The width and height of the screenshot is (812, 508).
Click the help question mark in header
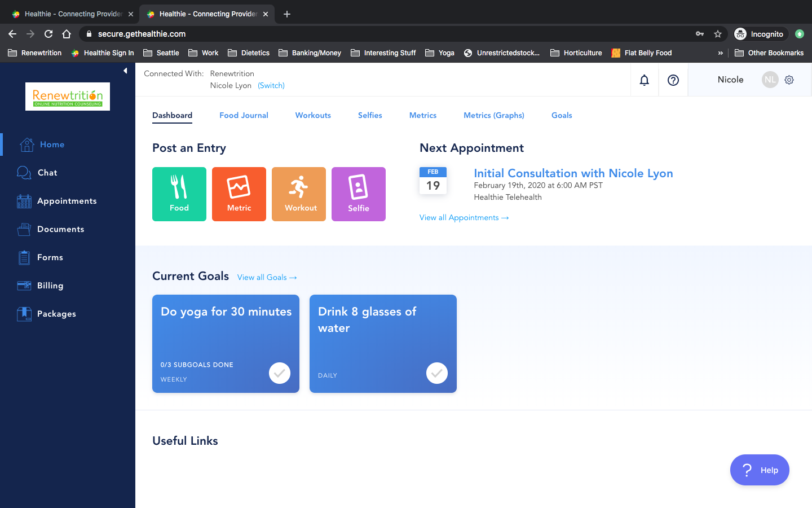[673, 80]
